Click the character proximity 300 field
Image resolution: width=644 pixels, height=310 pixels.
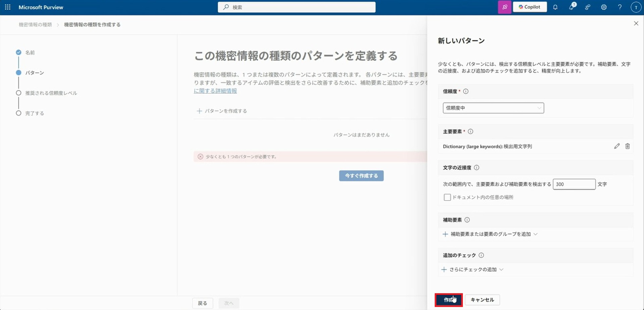[574, 184]
